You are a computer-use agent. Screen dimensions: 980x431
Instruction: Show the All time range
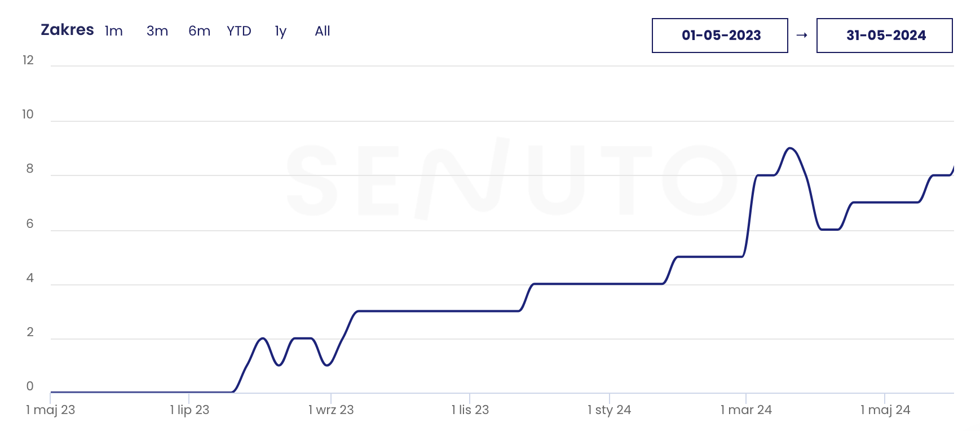[x=323, y=31]
